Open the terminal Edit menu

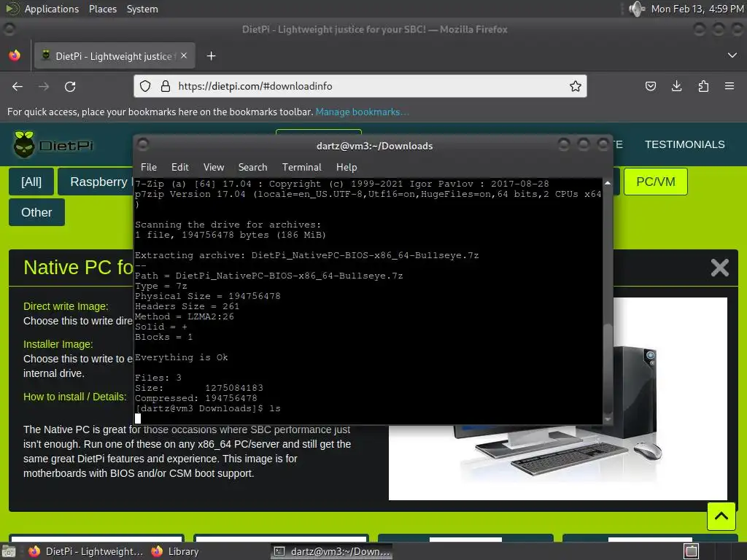pyautogui.click(x=180, y=167)
